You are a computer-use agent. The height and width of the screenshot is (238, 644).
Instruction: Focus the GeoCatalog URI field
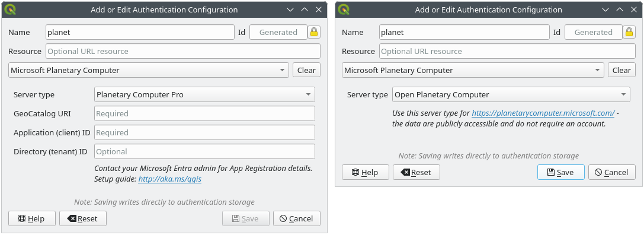[204, 113]
